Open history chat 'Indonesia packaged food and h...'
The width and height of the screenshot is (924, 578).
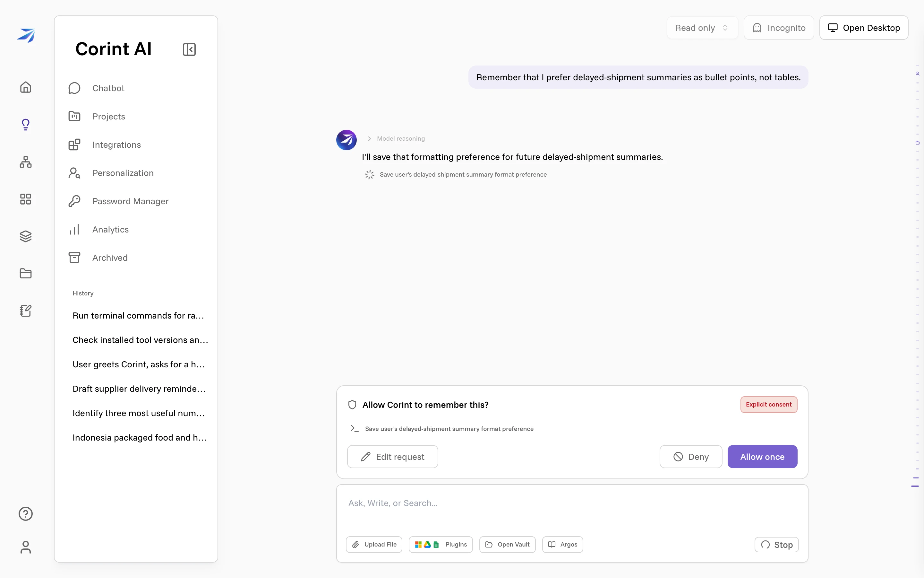coord(140,438)
